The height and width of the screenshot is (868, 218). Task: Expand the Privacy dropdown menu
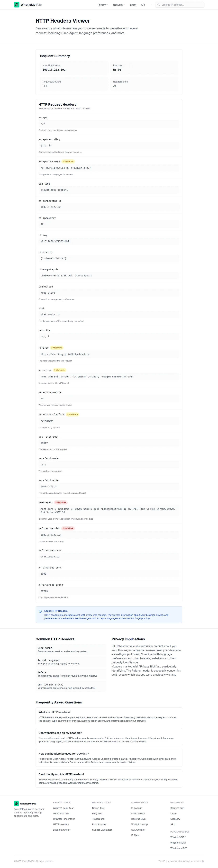click(103, 5)
